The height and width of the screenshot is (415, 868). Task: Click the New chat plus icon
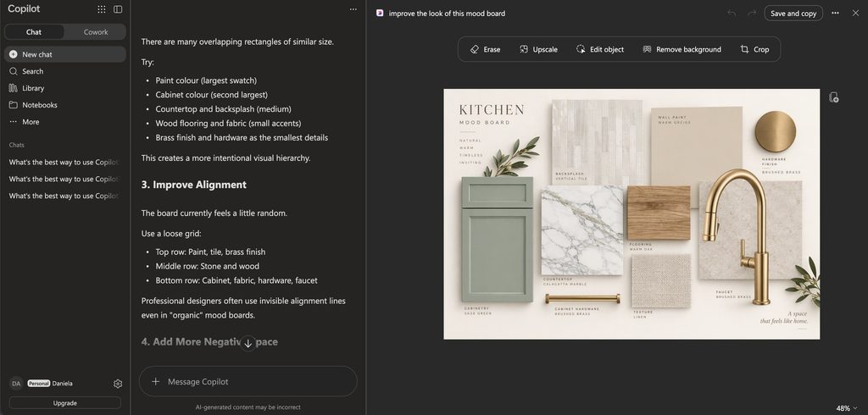14,54
